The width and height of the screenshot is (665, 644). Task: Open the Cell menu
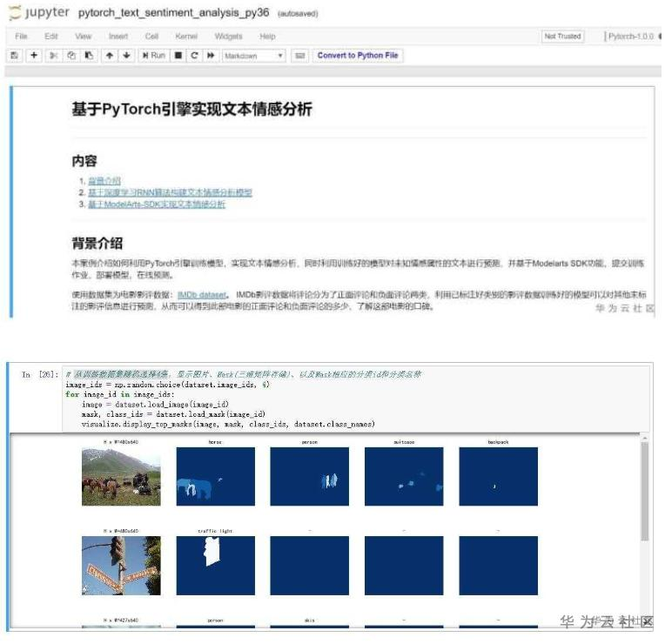[151, 37]
